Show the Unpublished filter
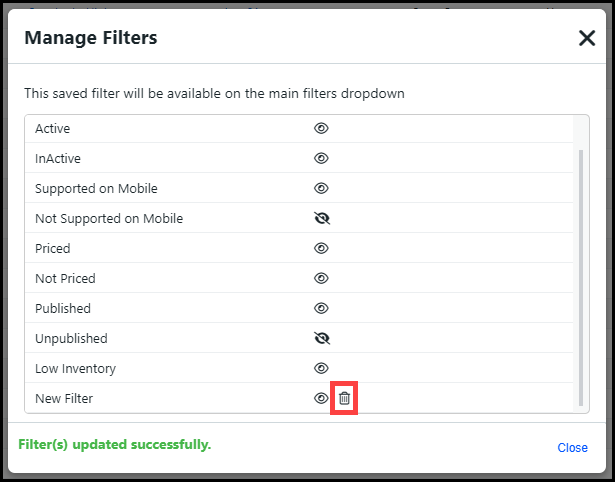The width and height of the screenshot is (615, 482). (x=321, y=338)
